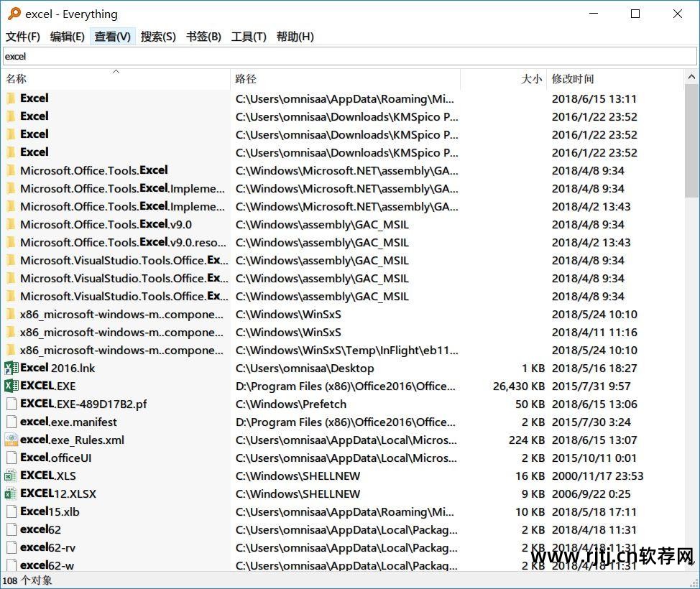Select excel.exe_Rules.xml file name
This screenshot has height=589, width=700.
pyautogui.click(x=73, y=440)
